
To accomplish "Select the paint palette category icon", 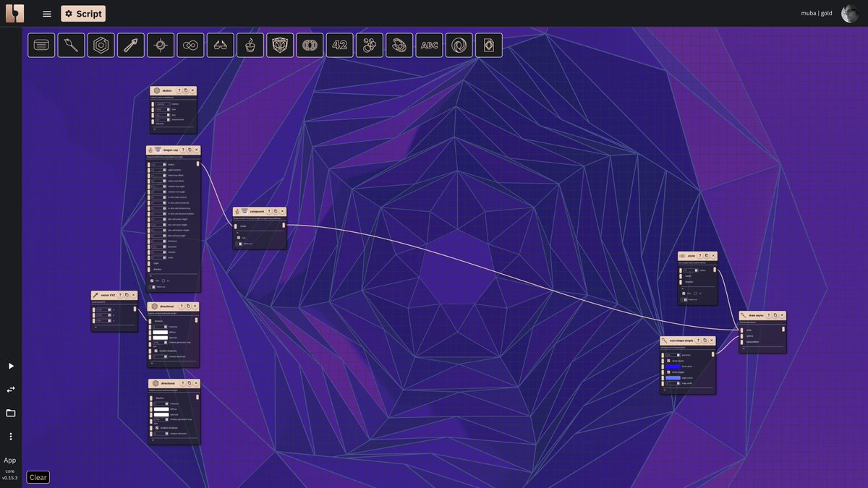I will coord(399,45).
